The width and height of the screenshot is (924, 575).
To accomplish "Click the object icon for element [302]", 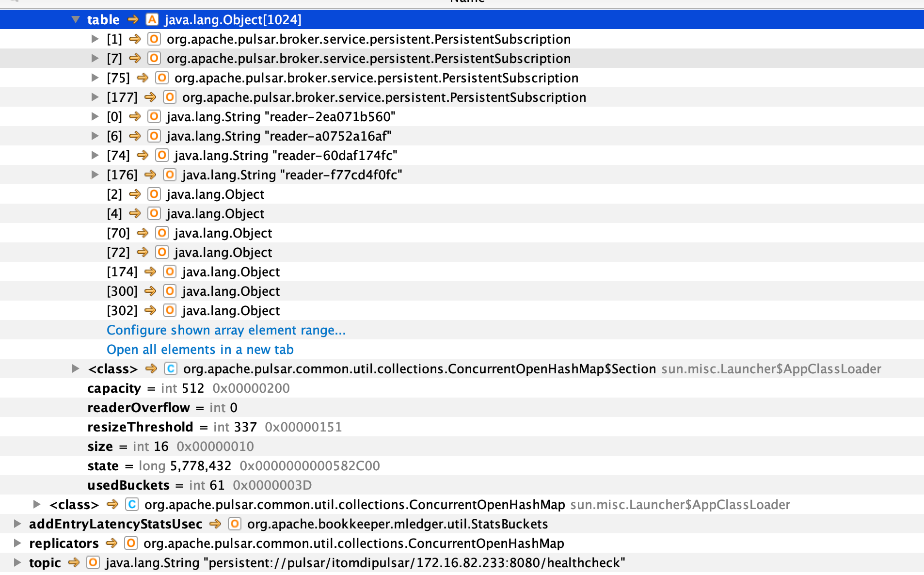I will click(170, 311).
